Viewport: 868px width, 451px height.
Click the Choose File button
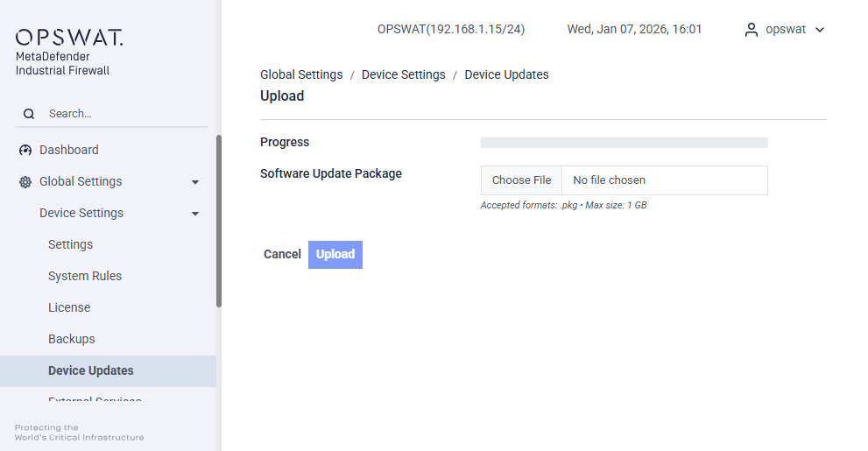[x=521, y=180]
